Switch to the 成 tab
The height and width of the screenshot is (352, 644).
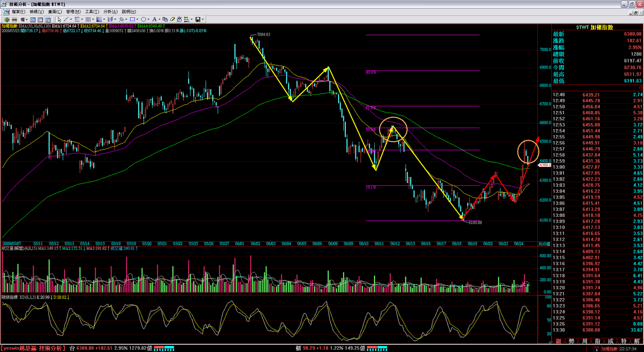click(611, 341)
